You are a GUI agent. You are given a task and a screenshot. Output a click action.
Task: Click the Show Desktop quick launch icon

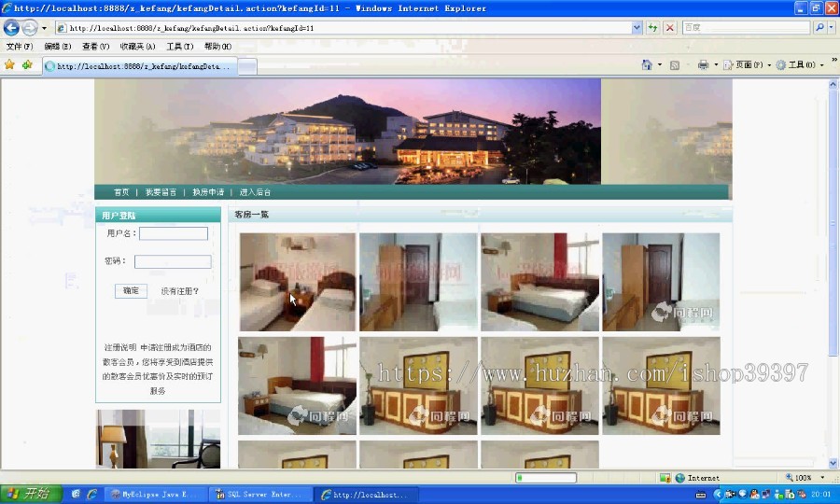click(x=76, y=494)
